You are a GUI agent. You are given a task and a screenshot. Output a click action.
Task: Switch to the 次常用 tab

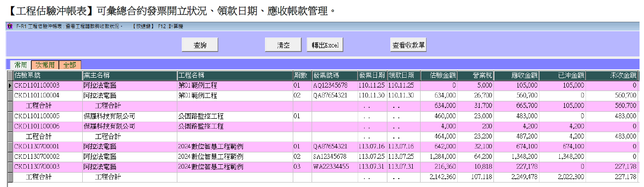[x=45, y=65]
